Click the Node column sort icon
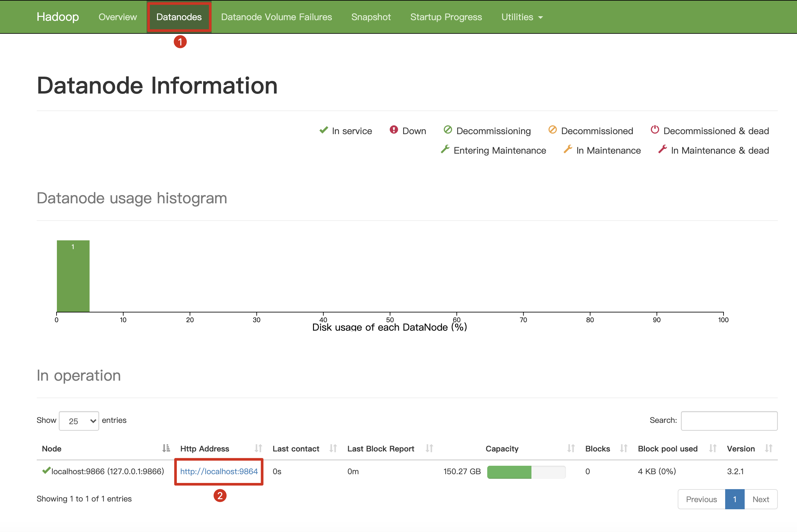Viewport: 797px width, 532px height. [166, 449]
